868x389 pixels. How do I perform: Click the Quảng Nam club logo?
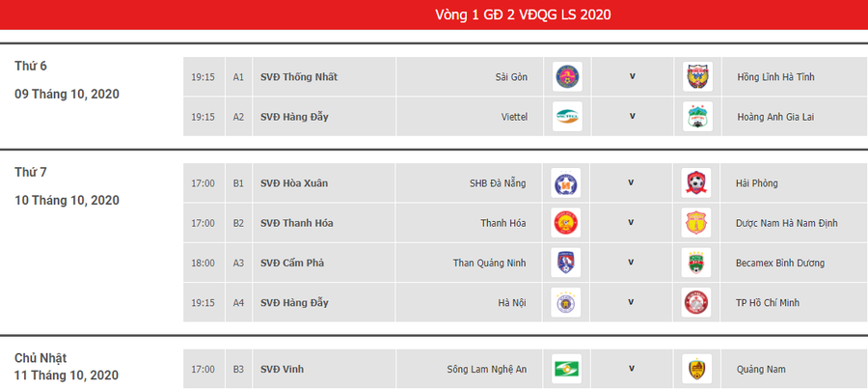(695, 368)
